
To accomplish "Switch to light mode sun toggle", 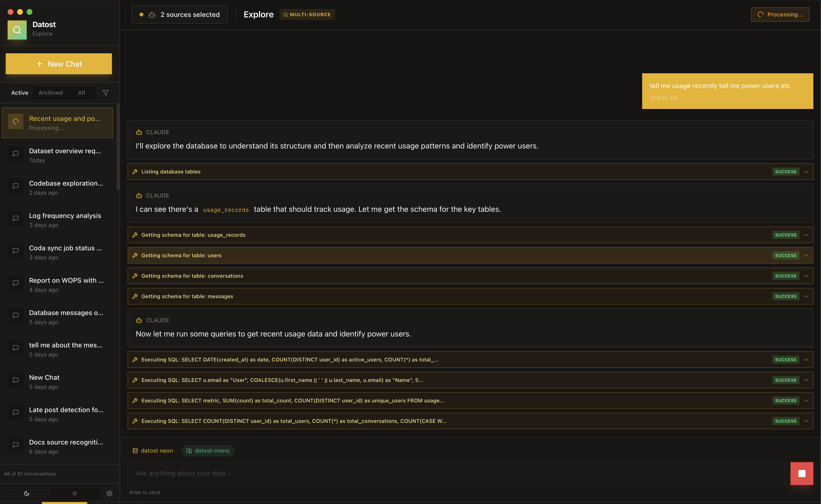I will point(75,493).
